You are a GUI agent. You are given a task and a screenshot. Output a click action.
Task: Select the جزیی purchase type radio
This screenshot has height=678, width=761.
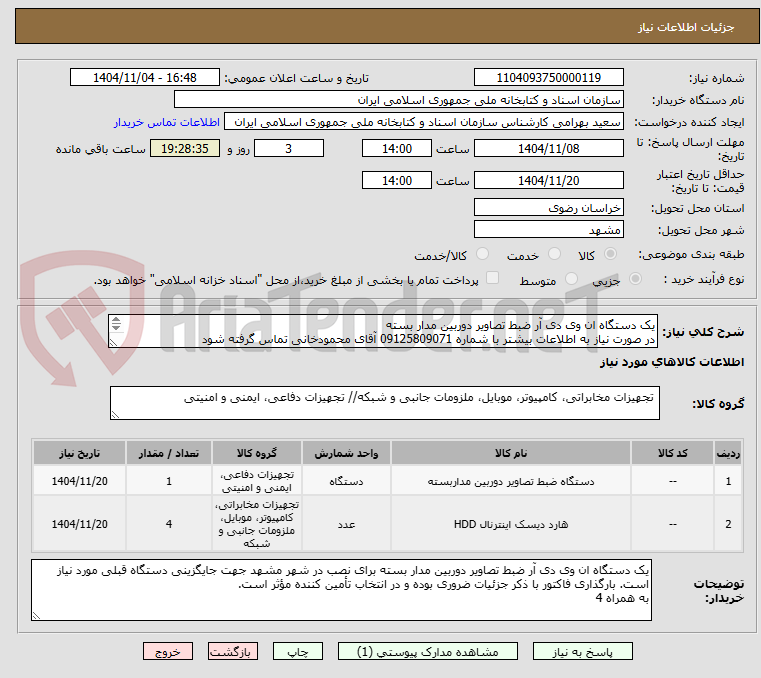tap(635, 279)
